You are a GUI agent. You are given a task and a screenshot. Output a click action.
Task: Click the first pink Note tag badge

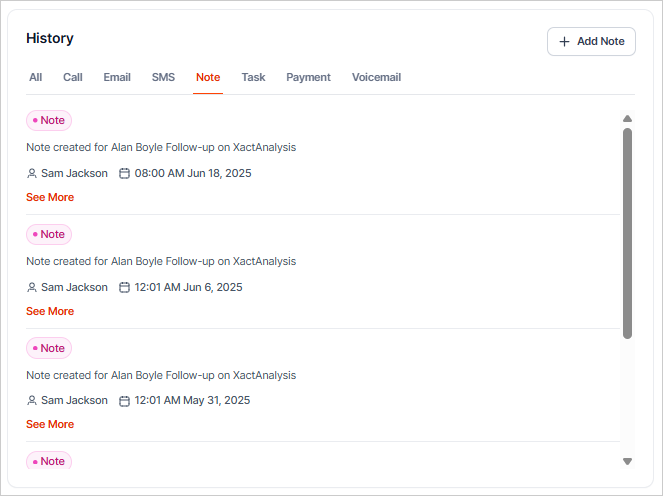point(49,120)
